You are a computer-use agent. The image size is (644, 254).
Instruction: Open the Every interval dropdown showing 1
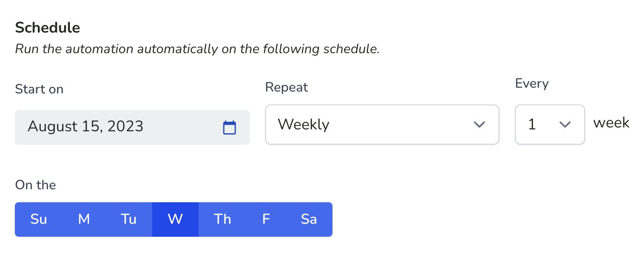coord(549,125)
